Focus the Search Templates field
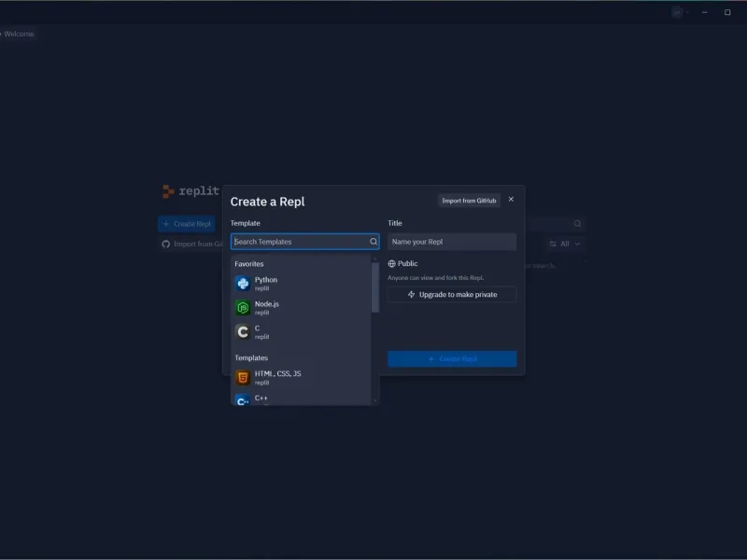The width and height of the screenshot is (747, 560). (305, 242)
